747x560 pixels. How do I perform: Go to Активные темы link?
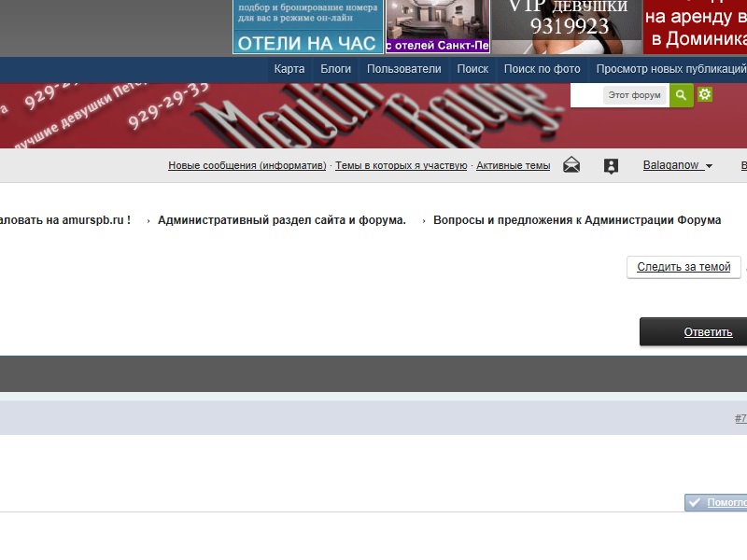click(513, 165)
